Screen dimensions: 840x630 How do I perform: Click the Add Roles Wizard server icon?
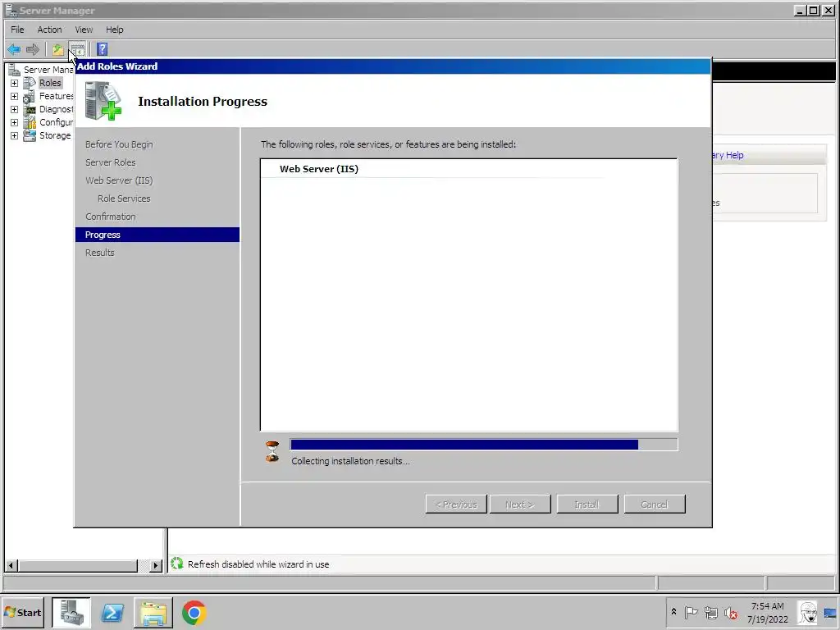[x=103, y=101]
